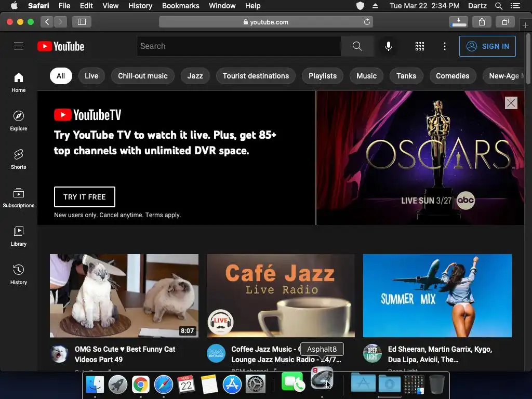This screenshot has height=399, width=532.
Task: Click the SIGN IN button
Action: [x=487, y=46]
